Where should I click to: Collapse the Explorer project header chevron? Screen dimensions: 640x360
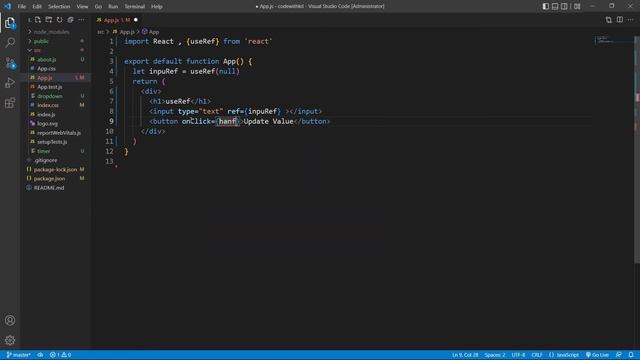pyautogui.click(x=29, y=20)
